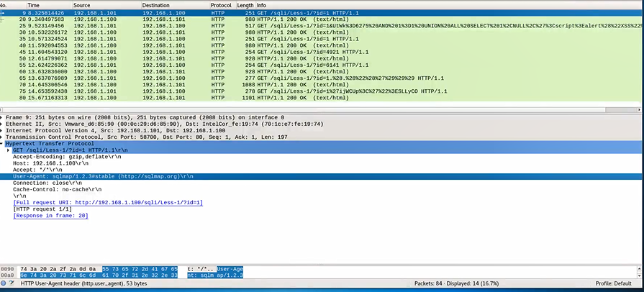Sort packets by the No. column
The width and height of the screenshot is (644, 292).
tap(4, 5)
